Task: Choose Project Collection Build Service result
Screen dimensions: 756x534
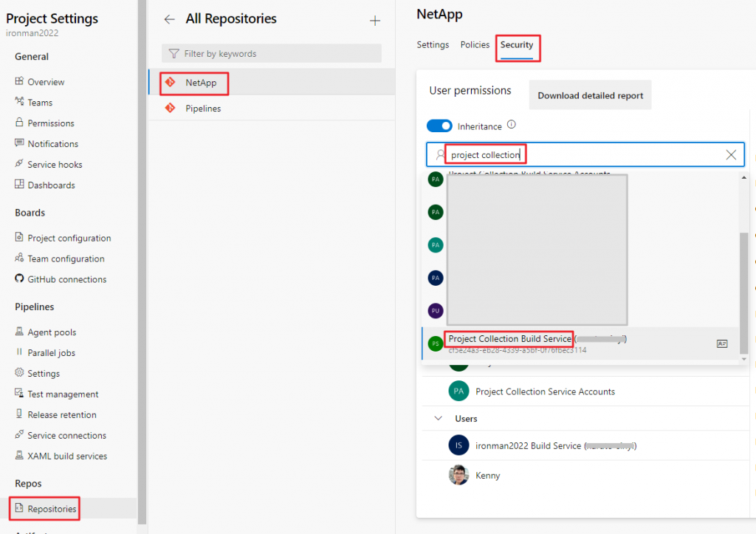Action: point(580,343)
